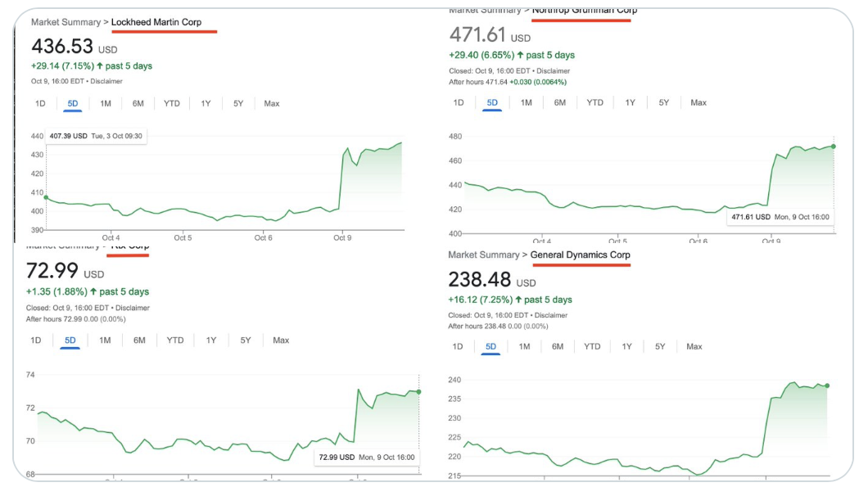Select 6M tab under General Dynamics

(x=557, y=346)
